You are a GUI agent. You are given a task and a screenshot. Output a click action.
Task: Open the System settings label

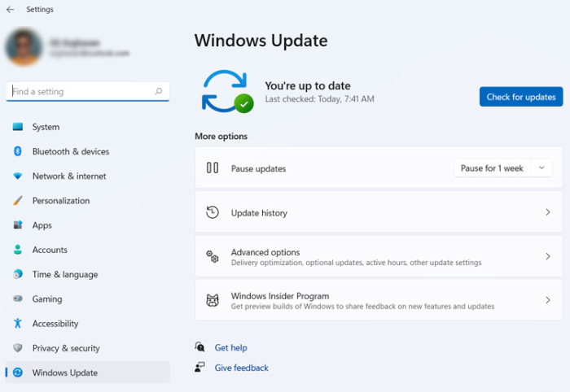tap(46, 127)
